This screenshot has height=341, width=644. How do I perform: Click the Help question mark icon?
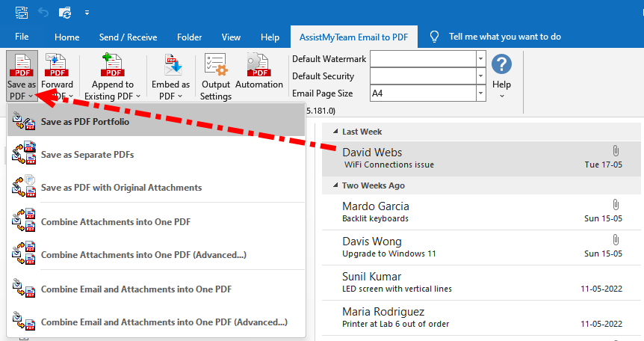pyautogui.click(x=501, y=64)
